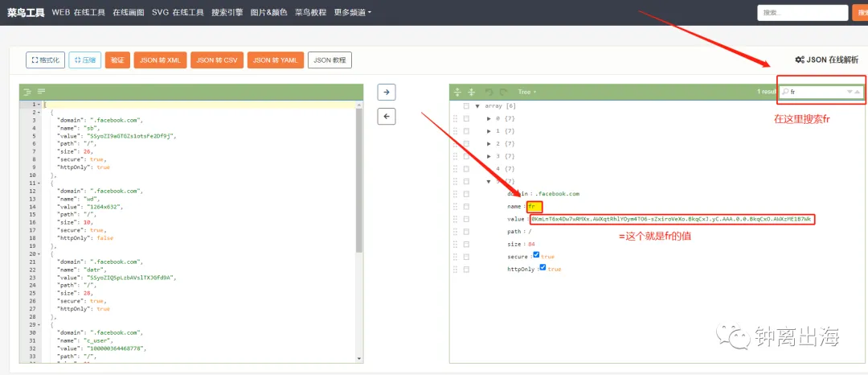Viewport: 868px width, 375px height.
Task: Click the 压缩 button
Action: click(x=84, y=60)
